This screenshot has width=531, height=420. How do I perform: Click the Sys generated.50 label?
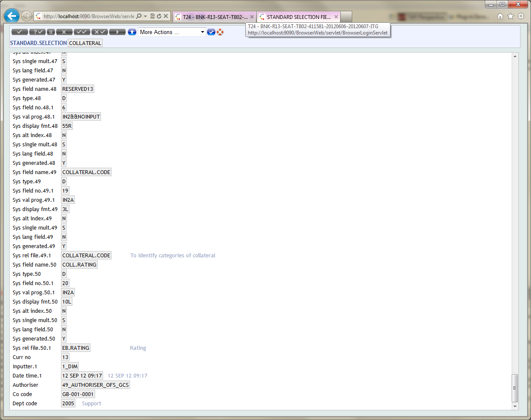coord(34,338)
